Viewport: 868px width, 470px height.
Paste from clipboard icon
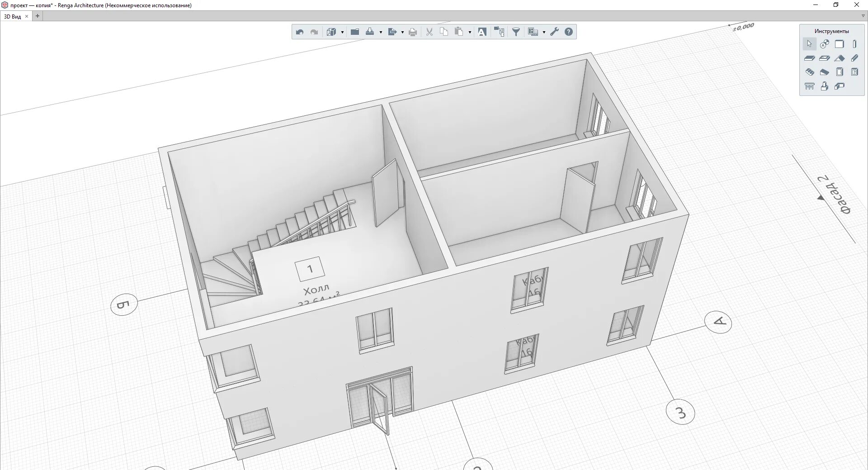(459, 32)
